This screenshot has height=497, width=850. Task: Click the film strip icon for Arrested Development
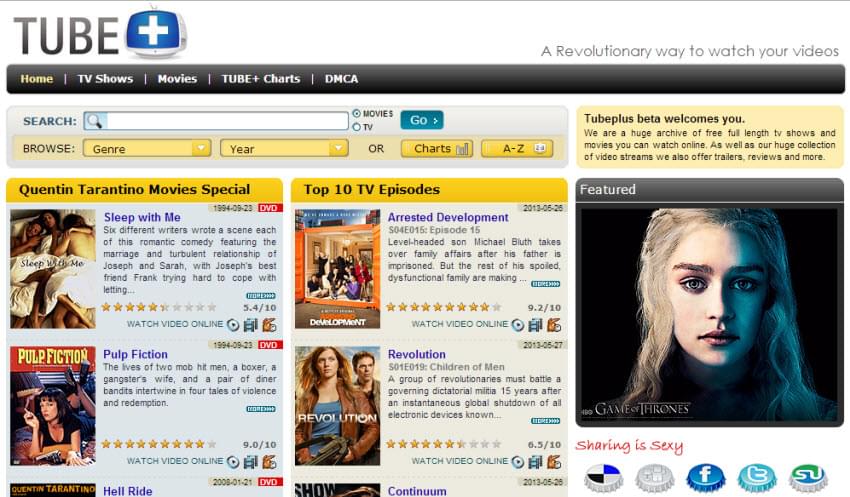tap(535, 324)
